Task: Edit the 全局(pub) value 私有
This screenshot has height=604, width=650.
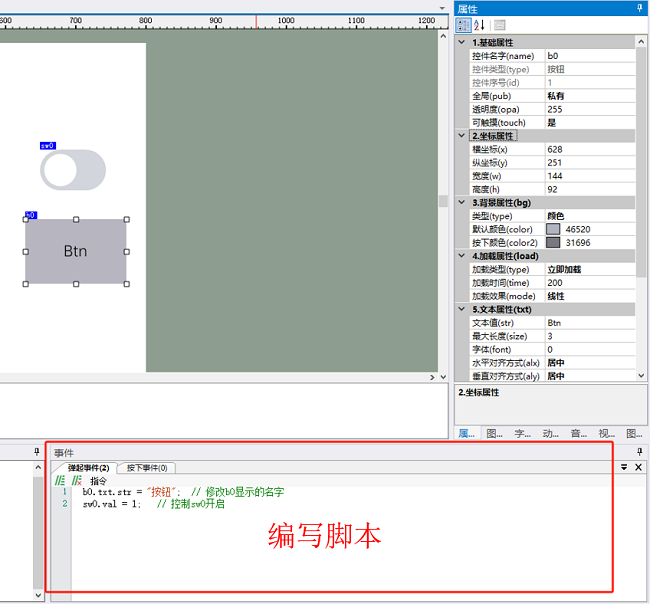Action: pyautogui.click(x=590, y=96)
